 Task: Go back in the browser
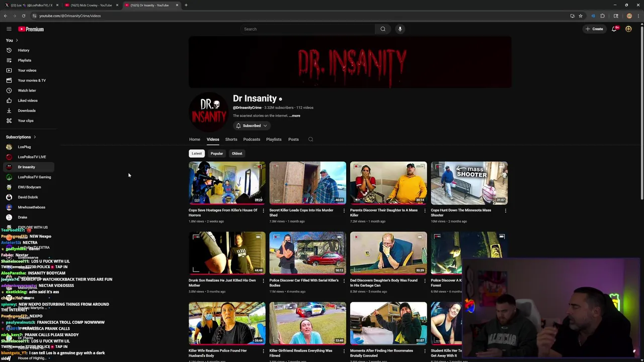pos(6,16)
